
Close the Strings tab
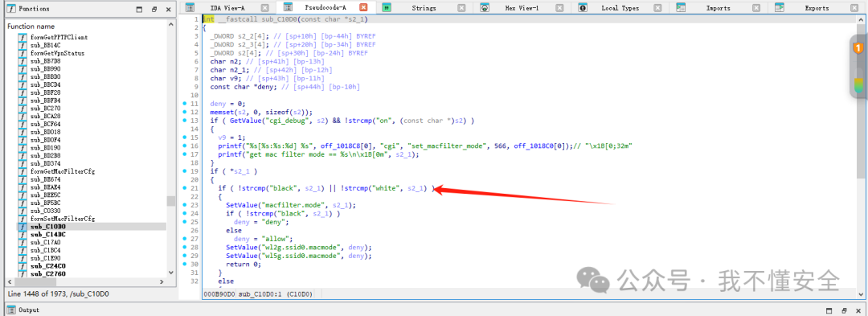(461, 8)
